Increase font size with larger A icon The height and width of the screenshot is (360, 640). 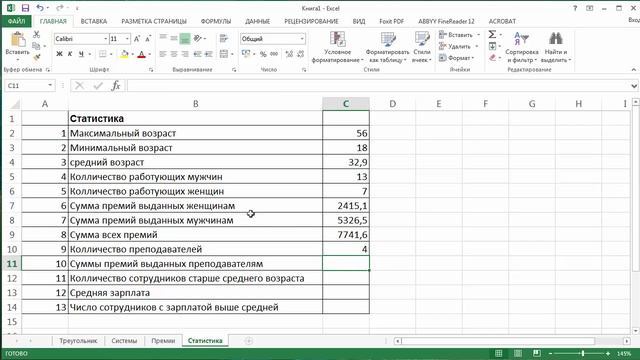pos(137,39)
